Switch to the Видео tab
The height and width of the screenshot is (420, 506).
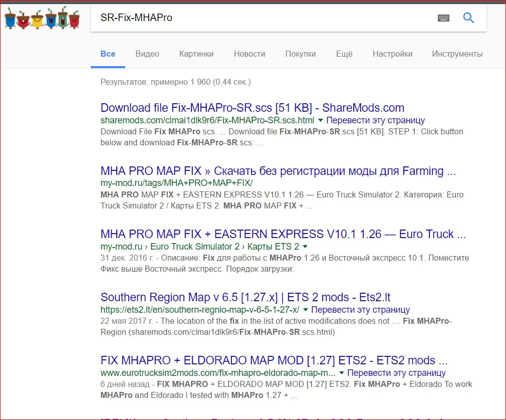click(147, 54)
